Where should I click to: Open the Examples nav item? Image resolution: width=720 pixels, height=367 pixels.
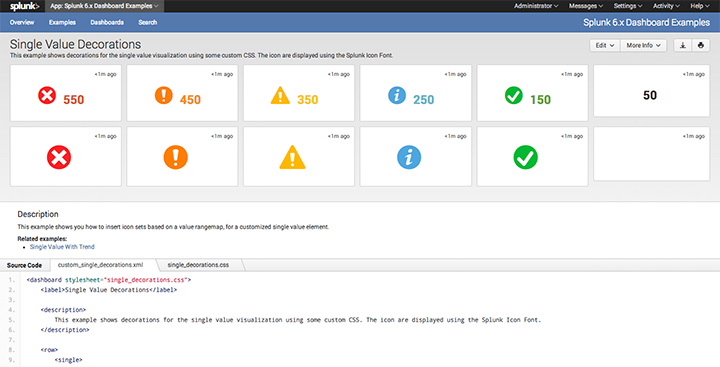click(62, 22)
